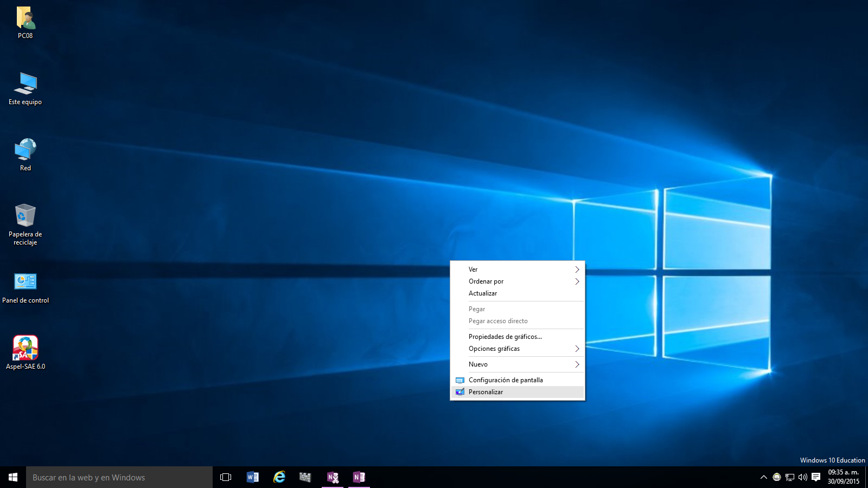Select the Papelera de reciclaje icon
The width and height of the screenshot is (868, 488).
(x=25, y=217)
